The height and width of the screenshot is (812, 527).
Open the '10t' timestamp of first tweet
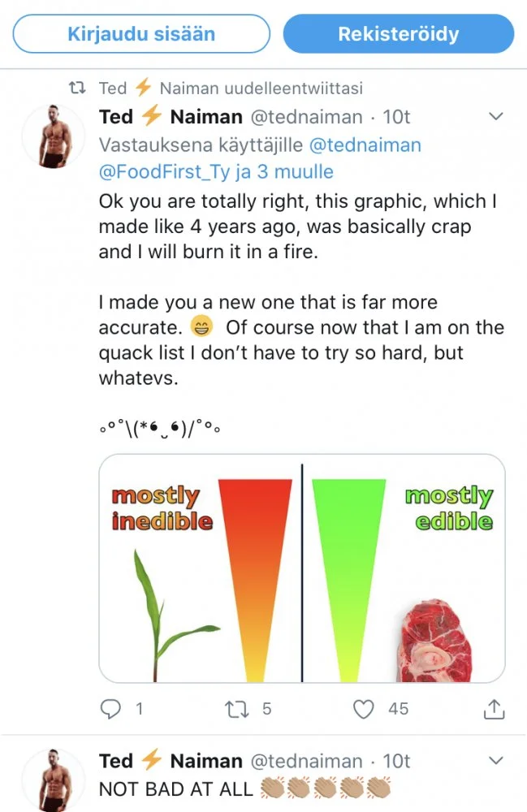pyautogui.click(x=396, y=117)
